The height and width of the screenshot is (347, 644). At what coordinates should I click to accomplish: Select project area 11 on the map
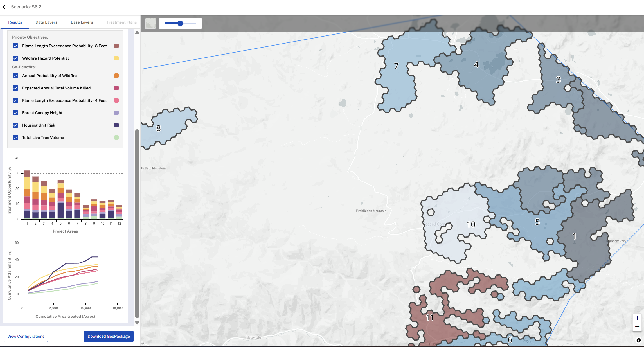coord(429,318)
